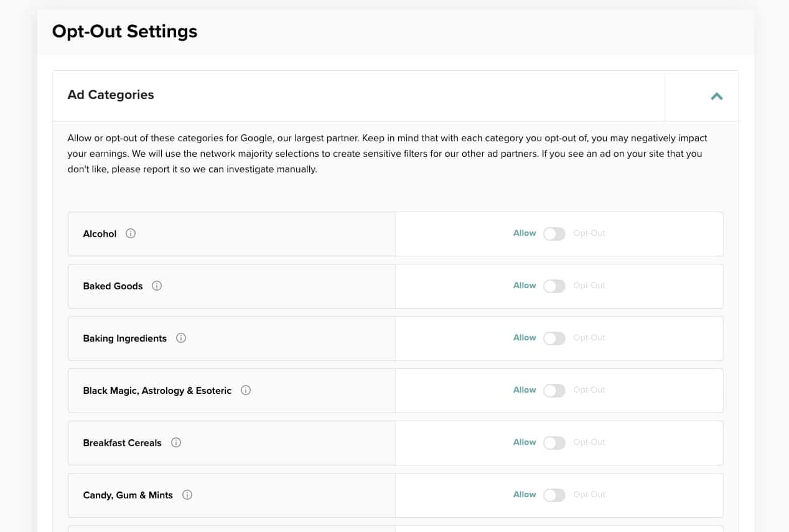Open the Baking Ingredients info tooltip
Image resolution: width=789 pixels, height=532 pixels.
click(x=181, y=338)
